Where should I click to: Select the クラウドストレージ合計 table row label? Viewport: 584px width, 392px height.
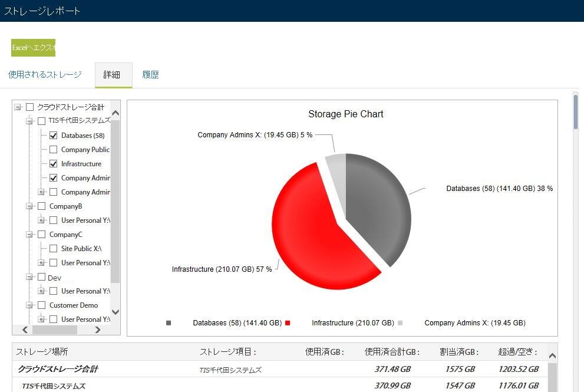point(58,369)
